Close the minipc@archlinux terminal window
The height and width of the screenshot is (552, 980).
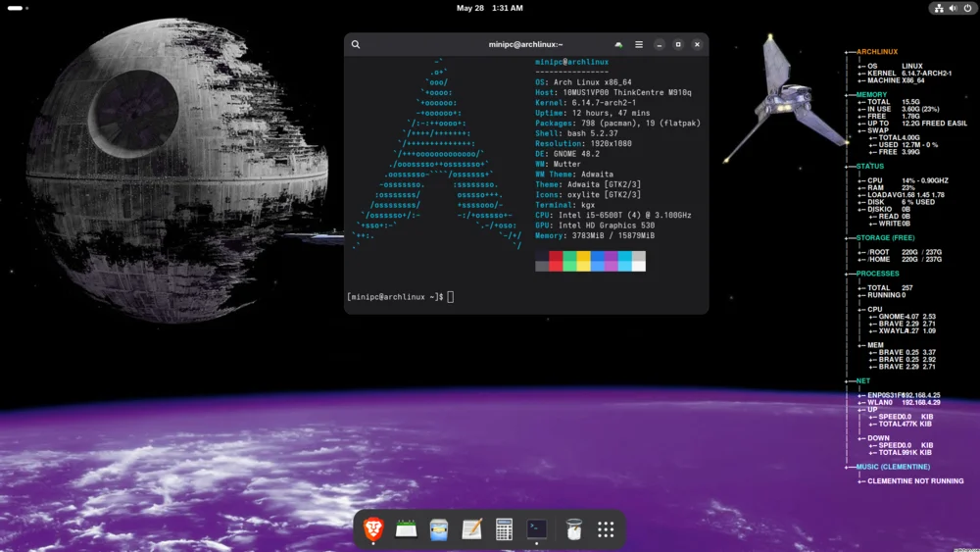(x=697, y=44)
